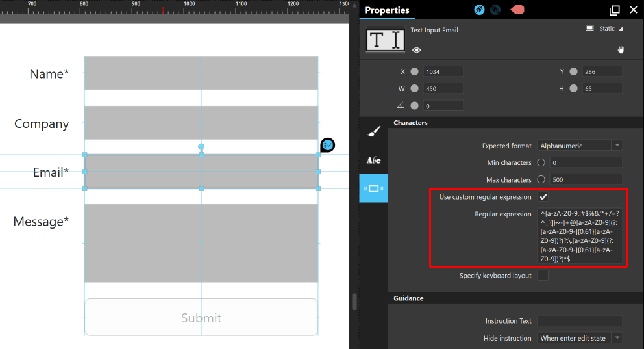This screenshot has height=349, width=644.
Task: Toggle the Min characters radio circle
Action: [541, 162]
